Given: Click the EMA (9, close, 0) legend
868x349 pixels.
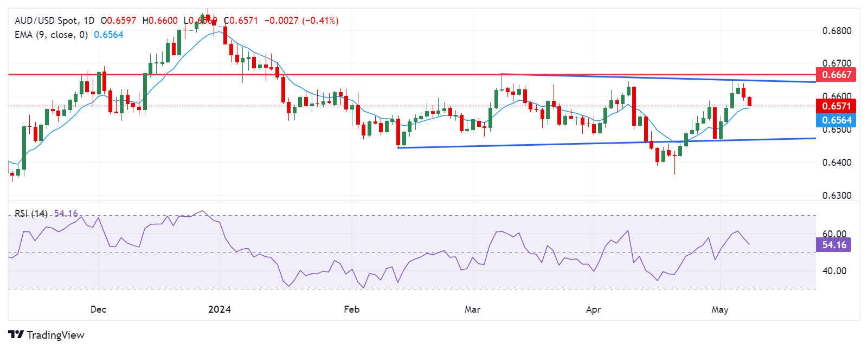Looking at the screenshot, I should point(51,35).
